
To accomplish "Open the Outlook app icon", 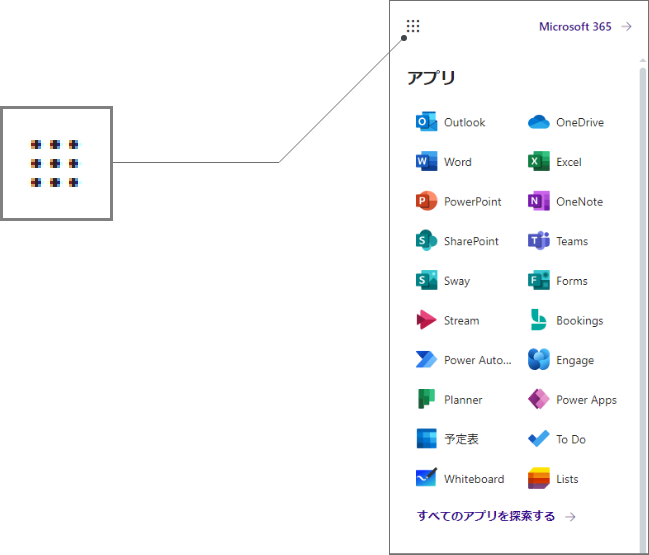I will click(x=426, y=122).
